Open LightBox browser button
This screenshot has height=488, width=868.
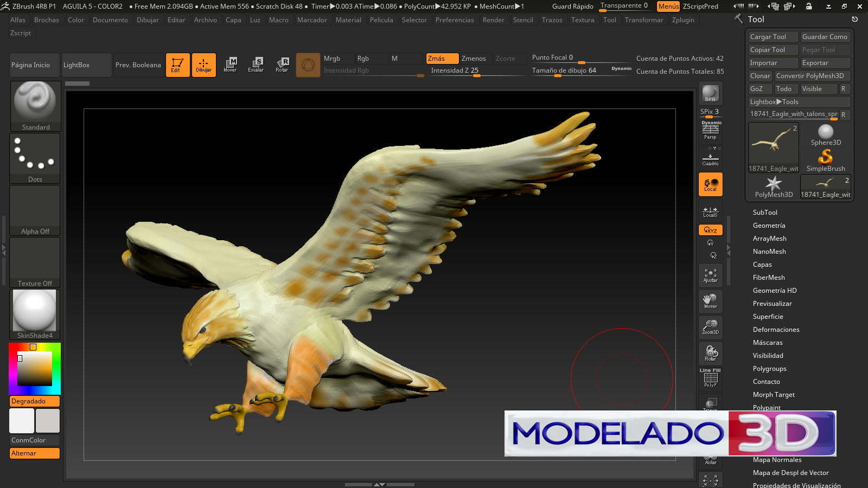(x=87, y=65)
